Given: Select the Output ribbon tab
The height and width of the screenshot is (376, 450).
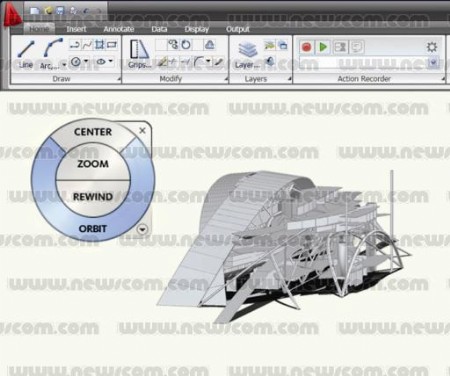Looking at the screenshot, I should click(x=238, y=29).
